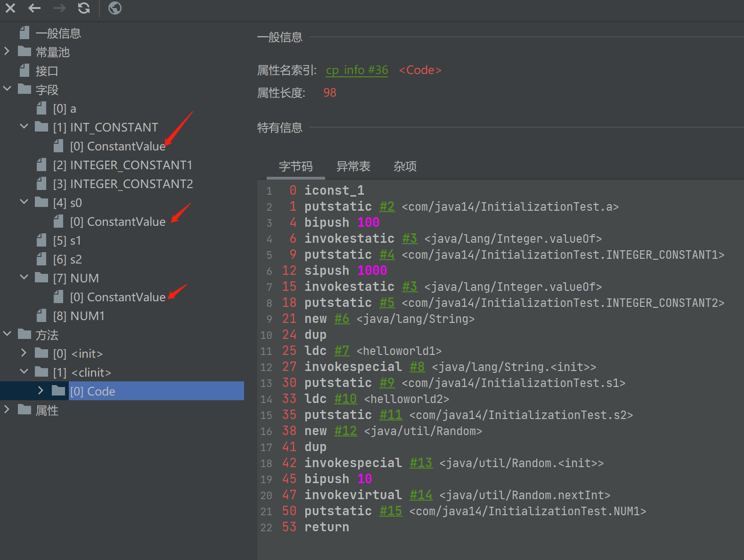
Task: Click the 常量池 folder icon
Action: (25, 51)
